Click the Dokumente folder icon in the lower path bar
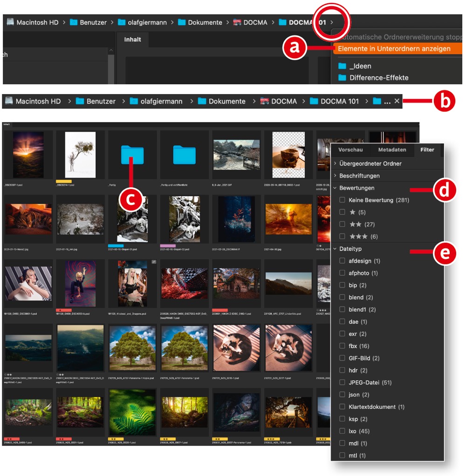 pos(202,101)
